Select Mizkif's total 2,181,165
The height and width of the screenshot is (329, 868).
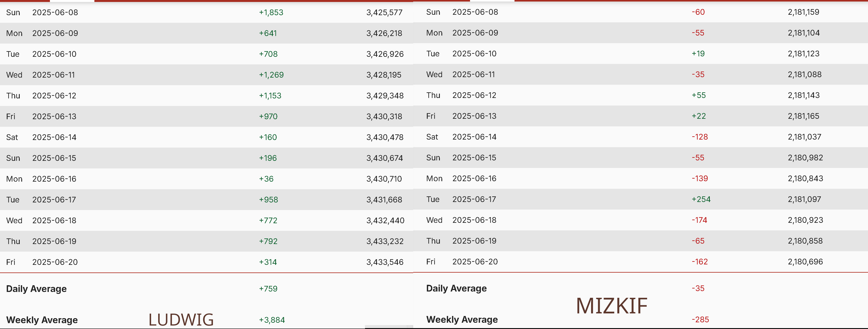804,116
